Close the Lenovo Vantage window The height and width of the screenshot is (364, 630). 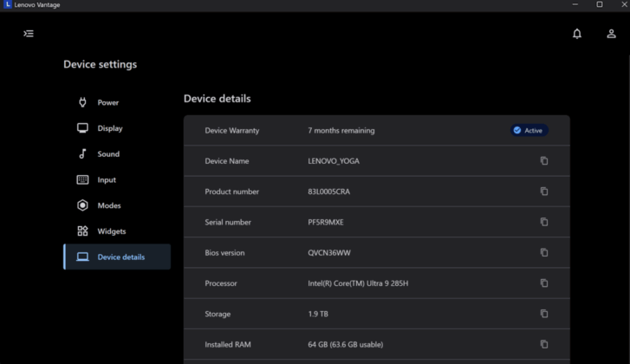pyautogui.click(x=624, y=4)
